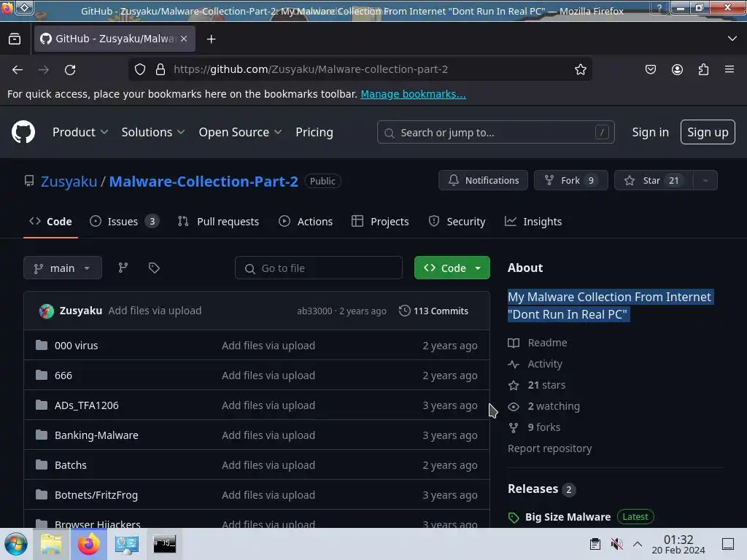This screenshot has height=560, width=747.
Task: Click clipboard tray icon
Action: point(595,544)
